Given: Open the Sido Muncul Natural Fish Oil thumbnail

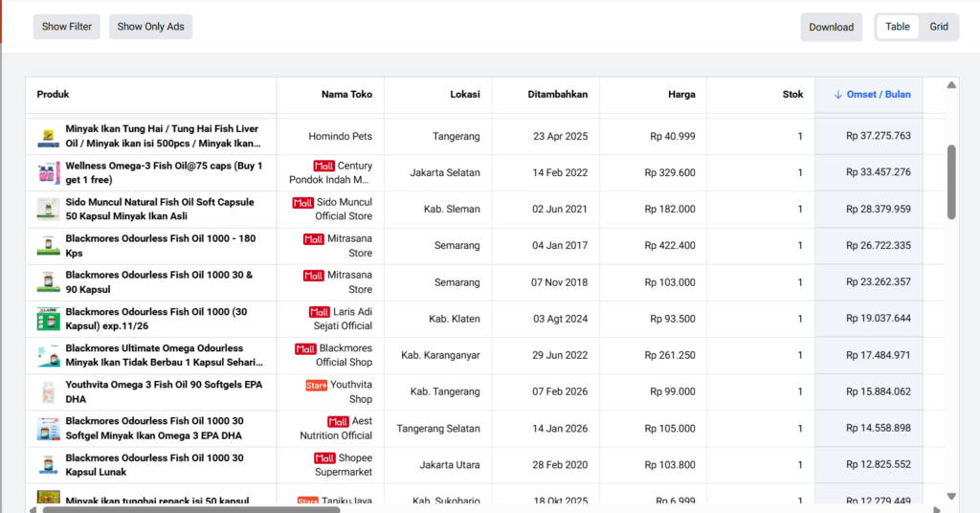Looking at the screenshot, I should pos(48,210).
